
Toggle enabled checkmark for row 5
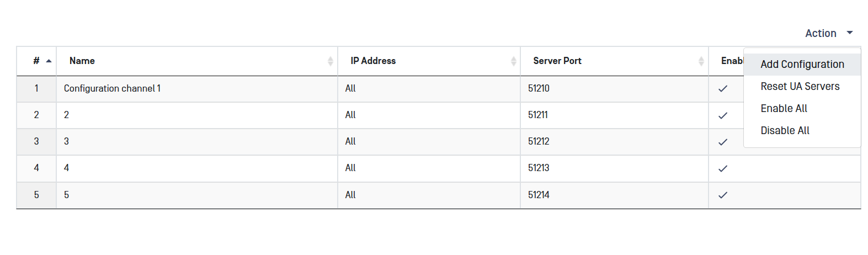[x=723, y=195]
